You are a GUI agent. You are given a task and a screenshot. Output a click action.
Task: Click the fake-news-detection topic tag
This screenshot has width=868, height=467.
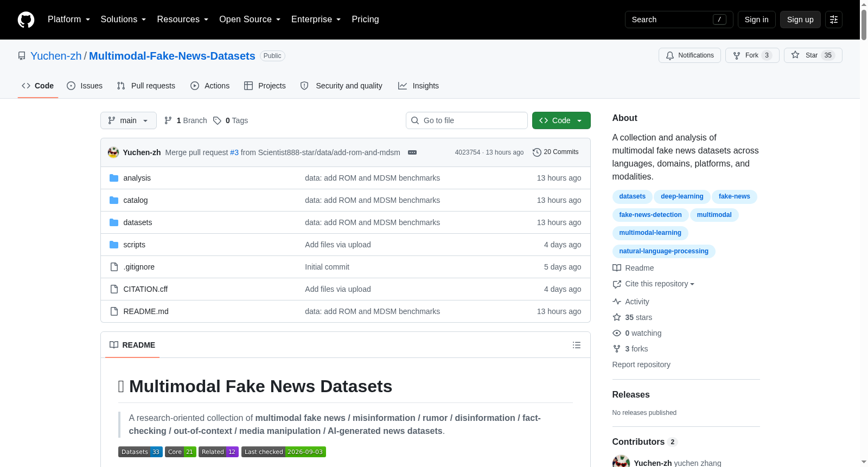point(650,215)
